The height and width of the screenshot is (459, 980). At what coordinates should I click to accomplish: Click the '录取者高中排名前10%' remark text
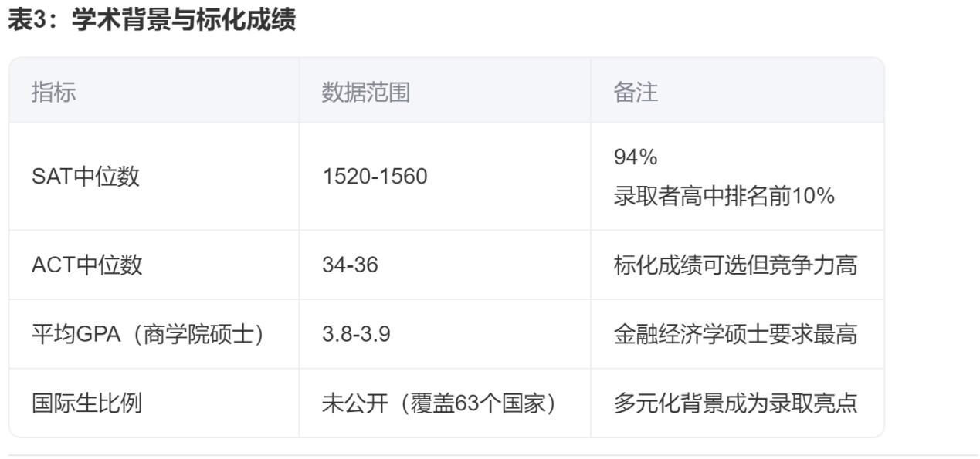pos(724,196)
